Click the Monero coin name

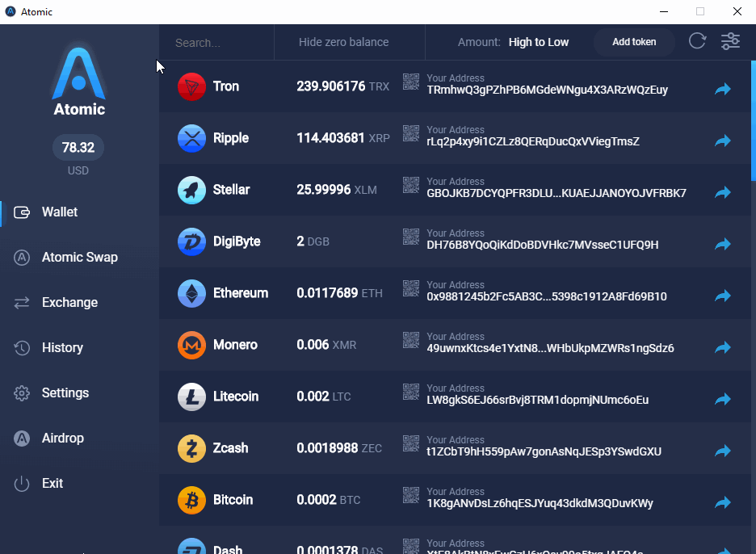(x=235, y=345)
